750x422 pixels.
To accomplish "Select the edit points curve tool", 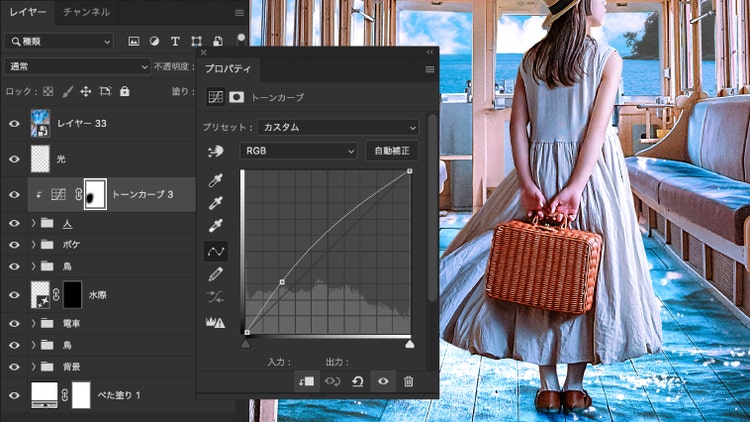I will point(216,251).
